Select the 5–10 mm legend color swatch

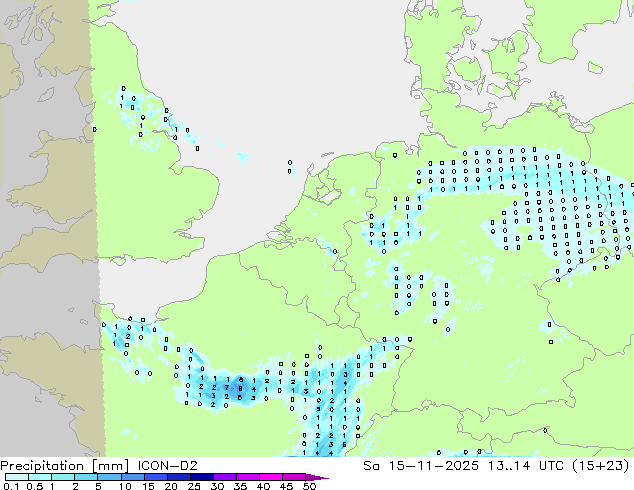(109, 477)
